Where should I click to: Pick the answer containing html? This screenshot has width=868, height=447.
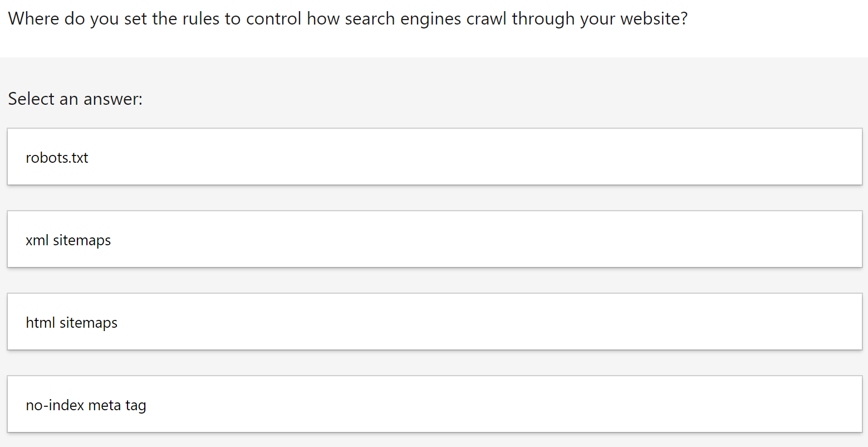click(x=434, y=322)
